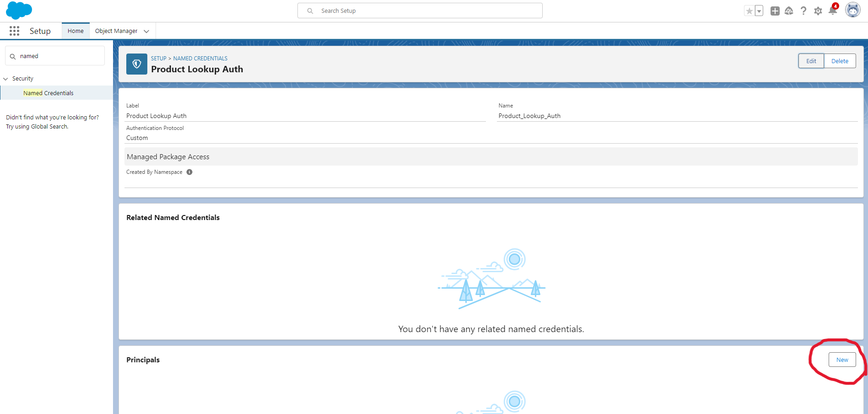
Task: Open the Object Manager dropdown chevron
Action: pos(146,31)
